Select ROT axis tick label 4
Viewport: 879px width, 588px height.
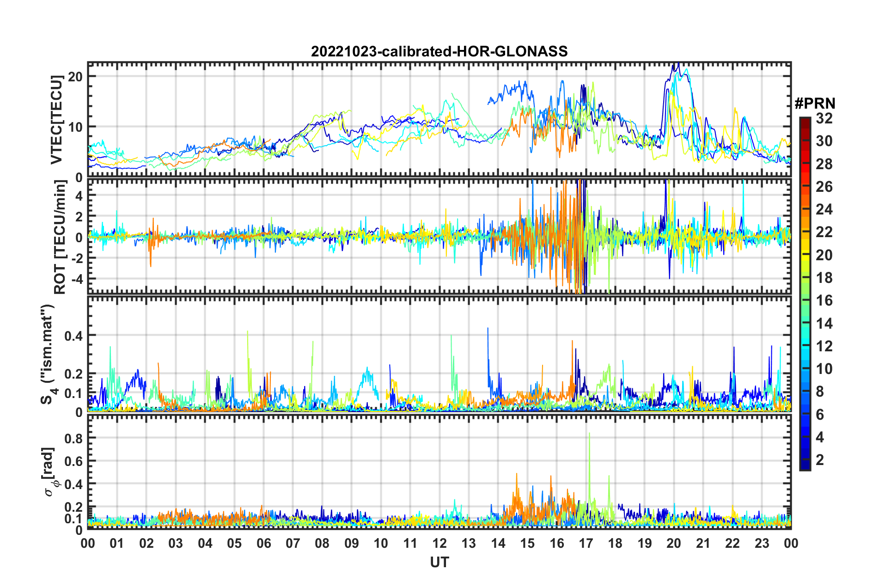tap(79, 196)
